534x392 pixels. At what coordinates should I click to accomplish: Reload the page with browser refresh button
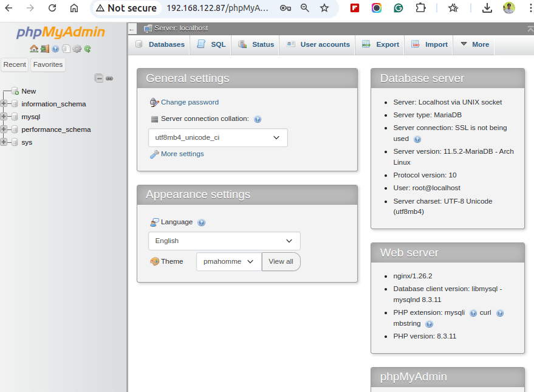click(52, 8)
